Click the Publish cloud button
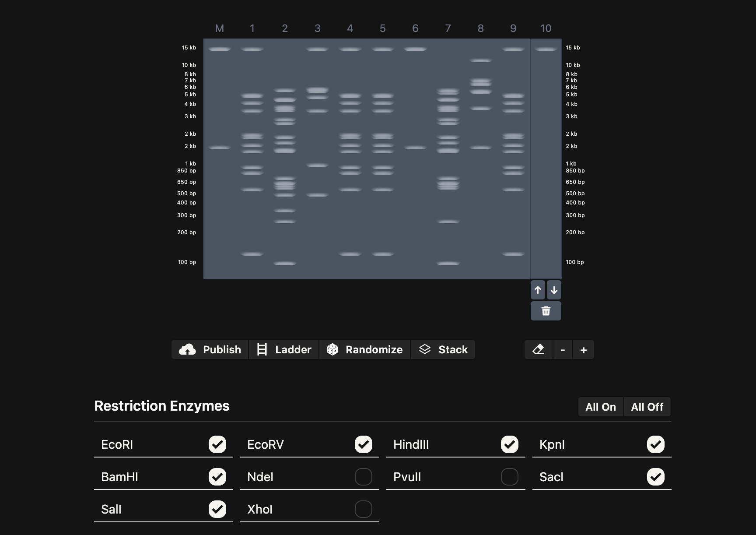Screen dimensions: 756x535 tap(210, 349)
